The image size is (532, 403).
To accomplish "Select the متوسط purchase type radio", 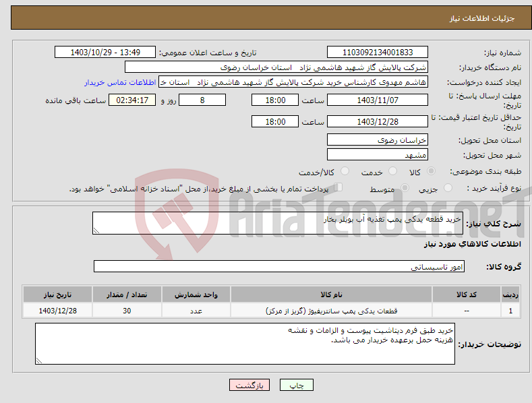I will point(405,187).
